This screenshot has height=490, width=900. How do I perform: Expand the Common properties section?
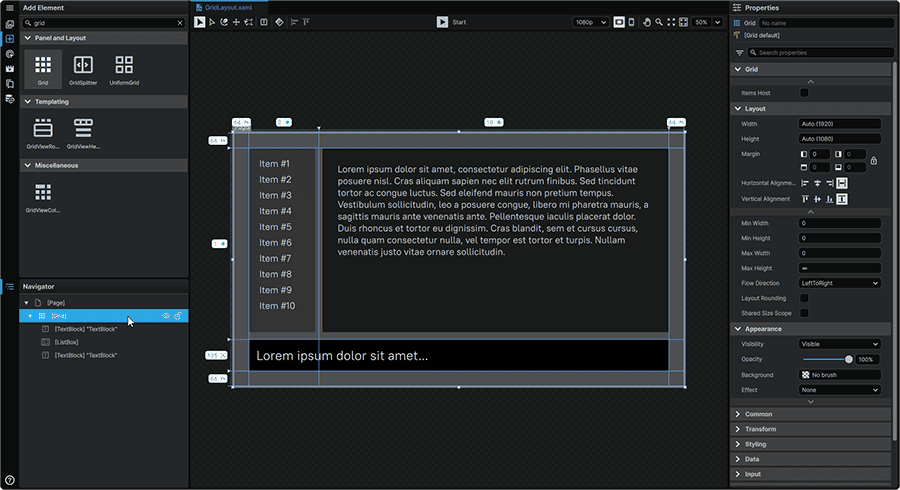click(x=738, y=414)
